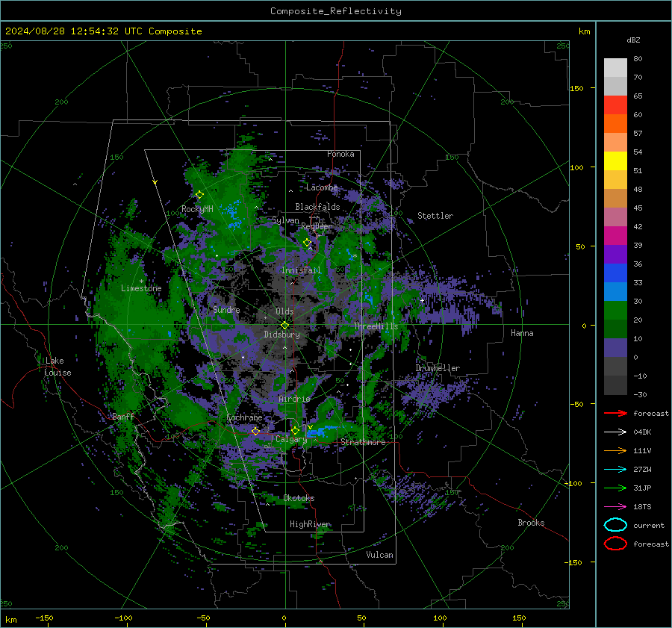Click the 100 tick on bottom km axis
This screenshot has height=628, width=672.
click(440, 618)
